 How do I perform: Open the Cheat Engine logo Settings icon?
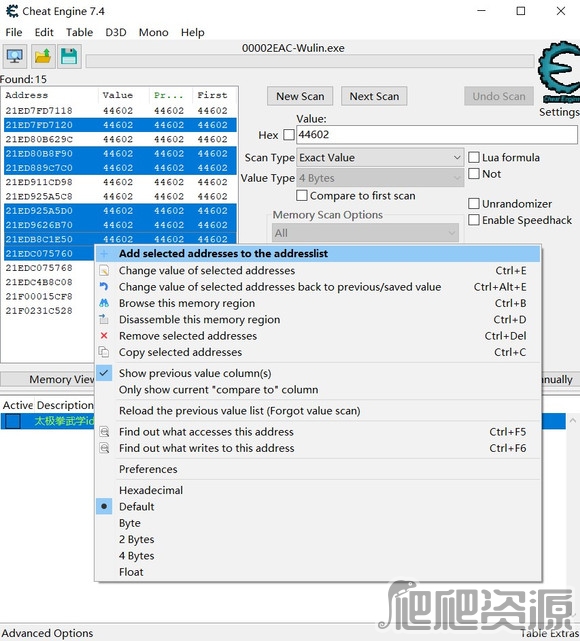pyautogui.click(x=560, y=74)
